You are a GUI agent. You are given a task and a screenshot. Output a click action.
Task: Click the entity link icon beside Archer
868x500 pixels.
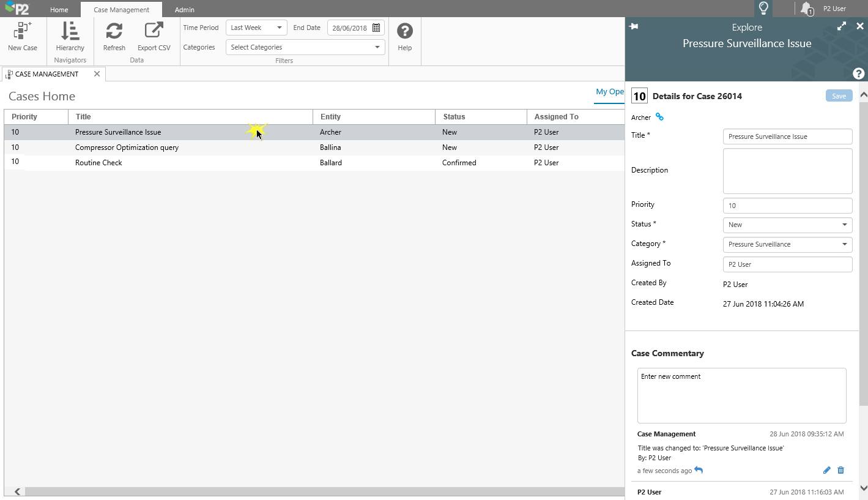coord(659,117)
